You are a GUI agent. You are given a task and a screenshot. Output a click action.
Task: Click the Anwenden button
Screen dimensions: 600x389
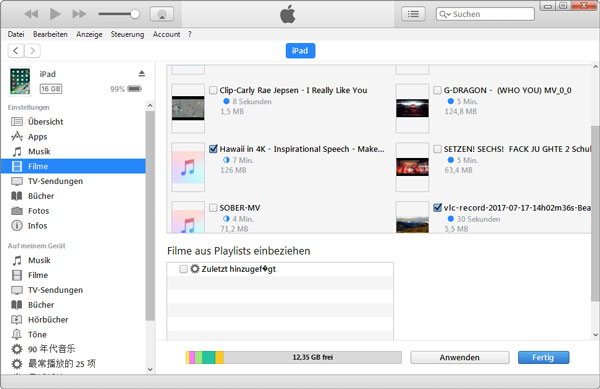(460, 357)
